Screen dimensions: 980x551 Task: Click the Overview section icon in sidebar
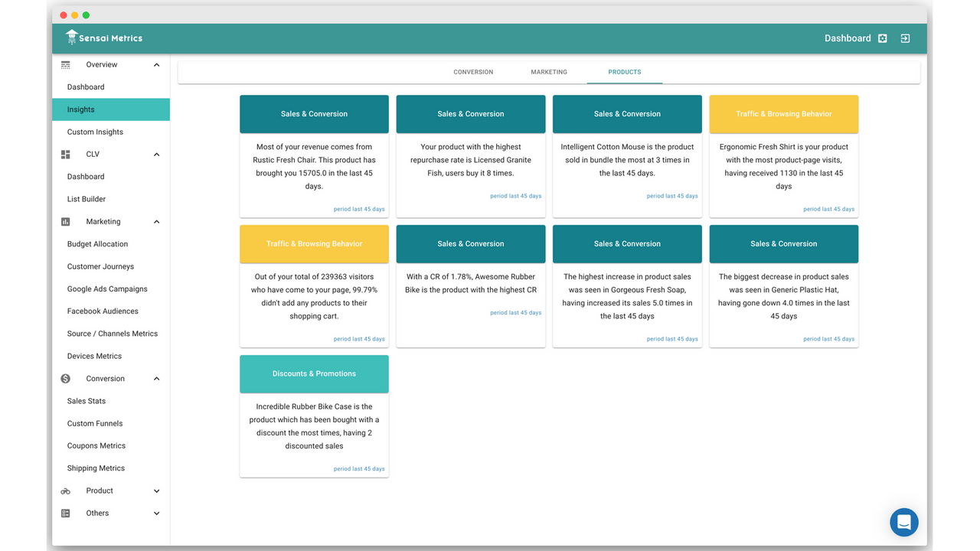(x=65, y=64)
